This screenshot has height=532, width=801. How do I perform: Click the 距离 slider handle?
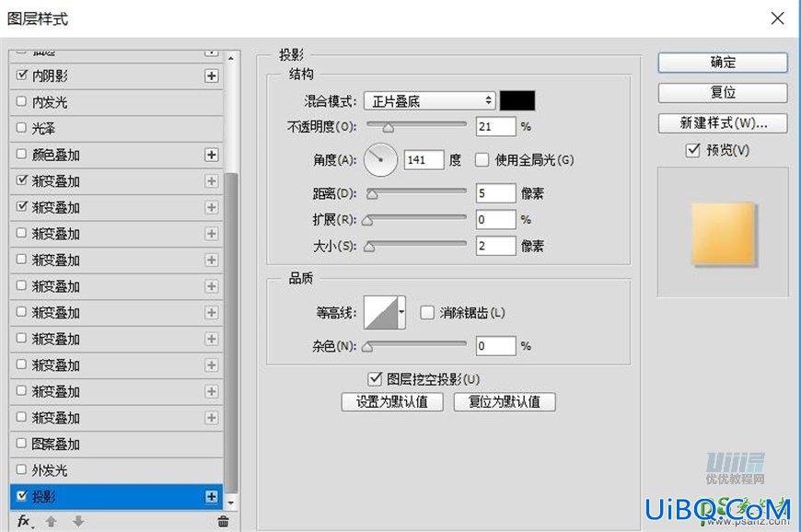tap(372, 194)
